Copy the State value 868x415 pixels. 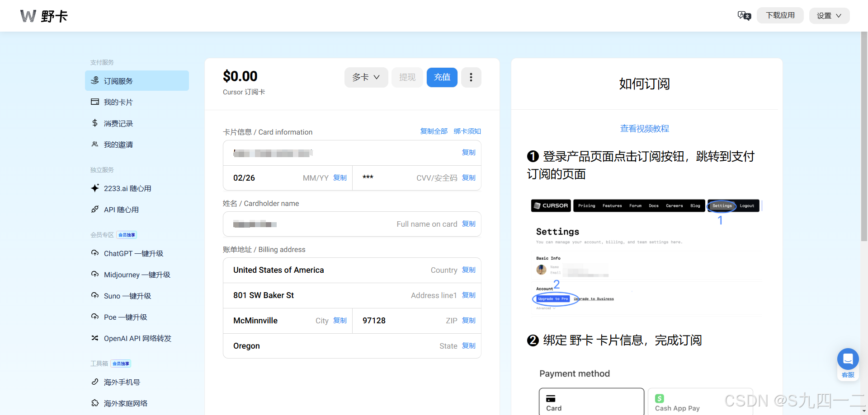469,346
